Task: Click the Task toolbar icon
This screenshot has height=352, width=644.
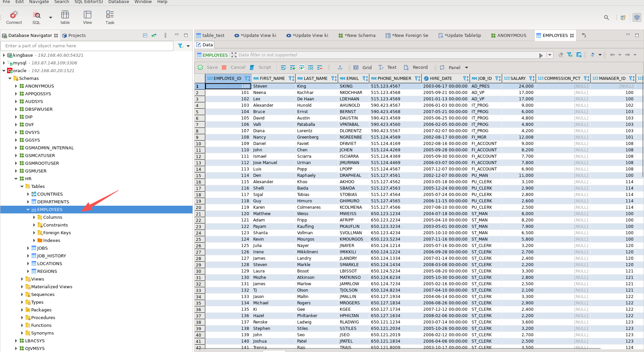Action: click(x=110, y=17)
